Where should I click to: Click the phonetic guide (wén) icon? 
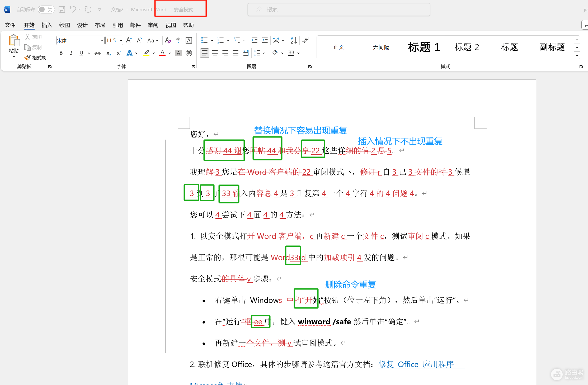(178, 40)
